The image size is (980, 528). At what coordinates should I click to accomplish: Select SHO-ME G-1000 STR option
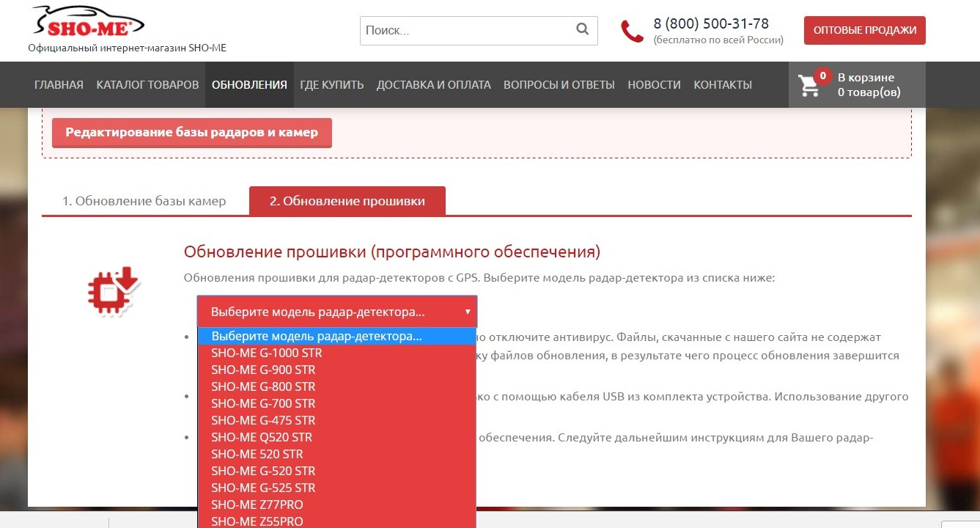pyautogui.click(x=337, y=353)
